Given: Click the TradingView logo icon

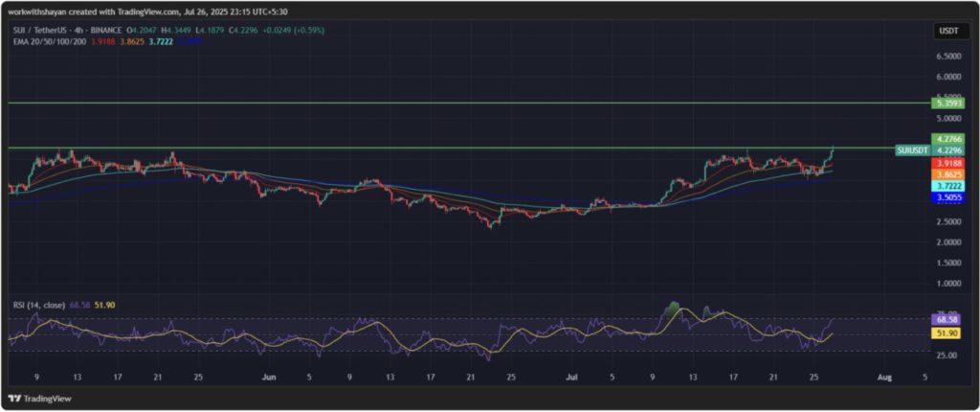Looking at the screenshot, I should [x=14, y=397].
